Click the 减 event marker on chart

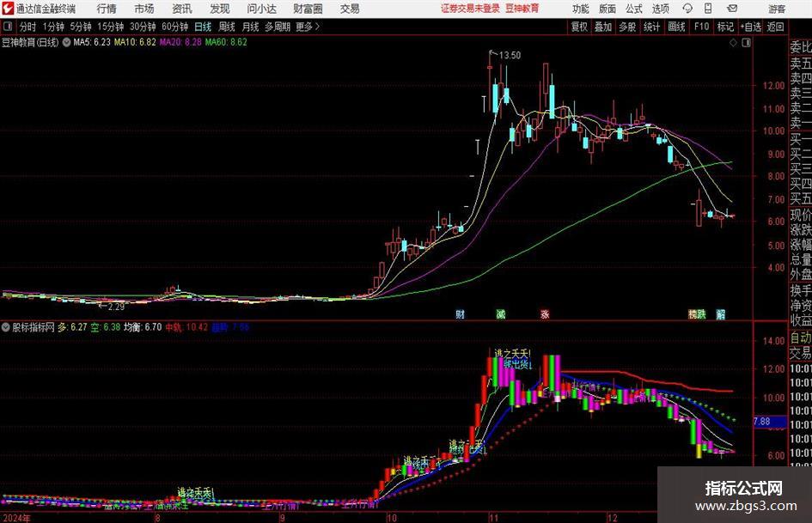tap(501, 313)
